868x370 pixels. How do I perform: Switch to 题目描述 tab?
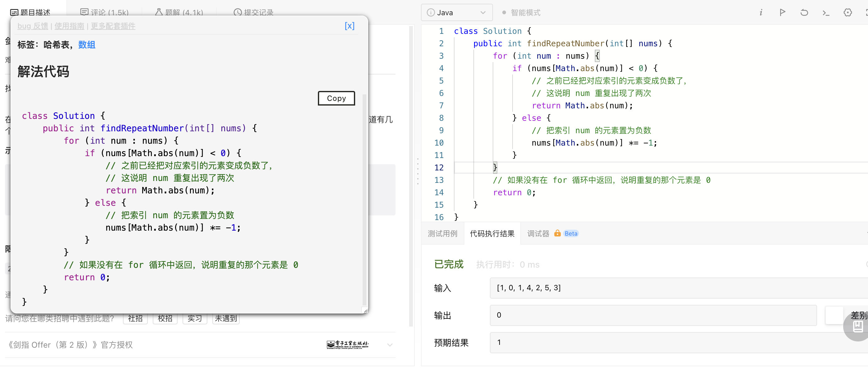pos(30,12)
